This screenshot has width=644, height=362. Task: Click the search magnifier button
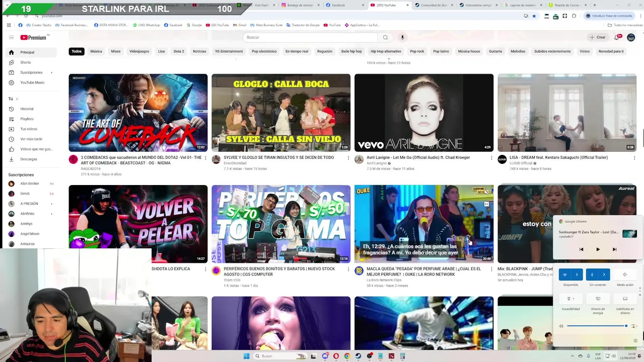tap(385, 37)
